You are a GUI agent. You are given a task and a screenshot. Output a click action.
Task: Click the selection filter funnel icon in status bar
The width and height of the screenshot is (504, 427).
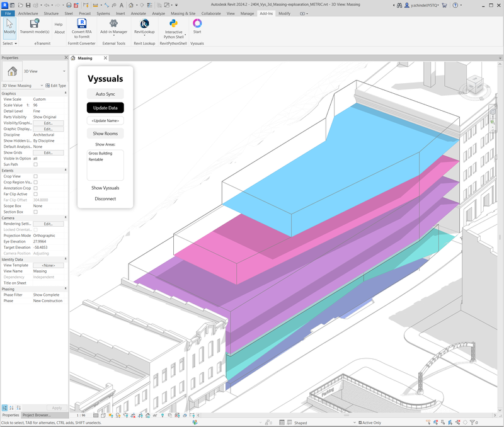click(472, 423)
